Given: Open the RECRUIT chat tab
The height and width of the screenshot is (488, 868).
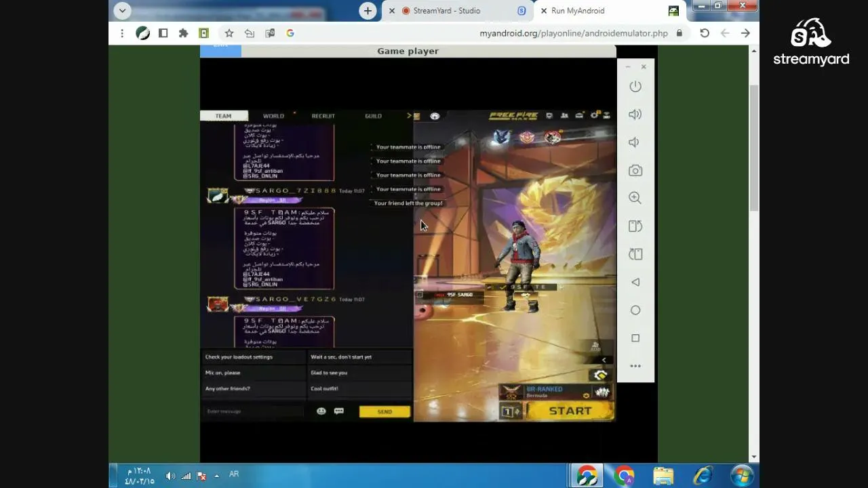Looking at the screenshot, I should pyautogui.click(x=323, y=116).
